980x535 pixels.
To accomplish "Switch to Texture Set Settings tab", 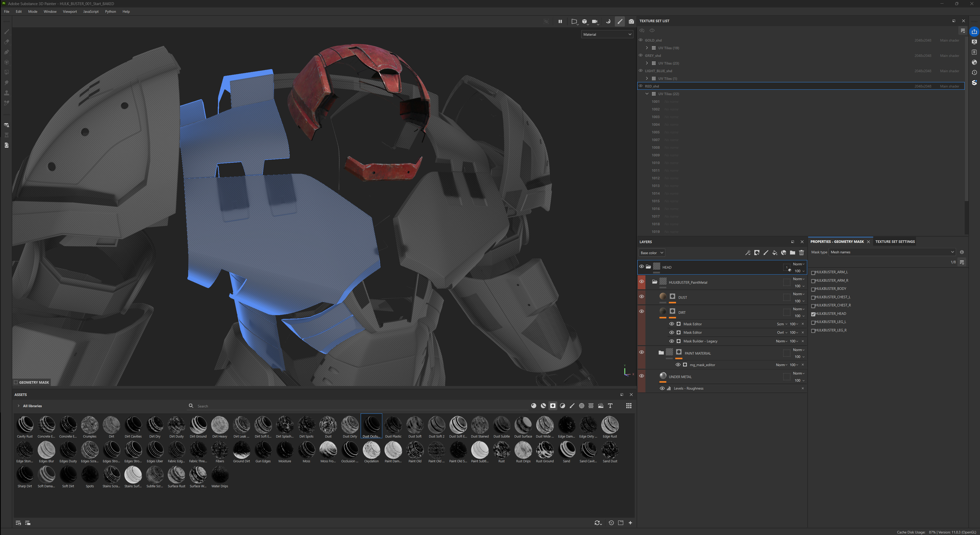I will tap(895, 242).
